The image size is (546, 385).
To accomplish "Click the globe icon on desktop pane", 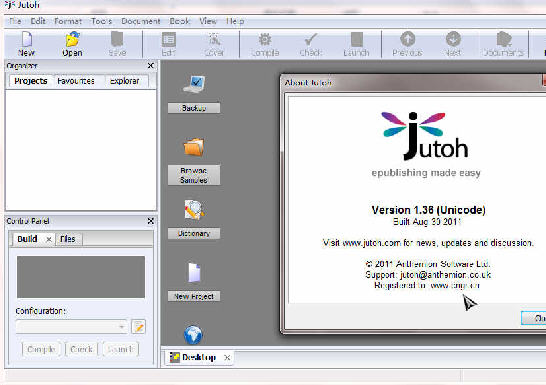I will pos(193,335).
